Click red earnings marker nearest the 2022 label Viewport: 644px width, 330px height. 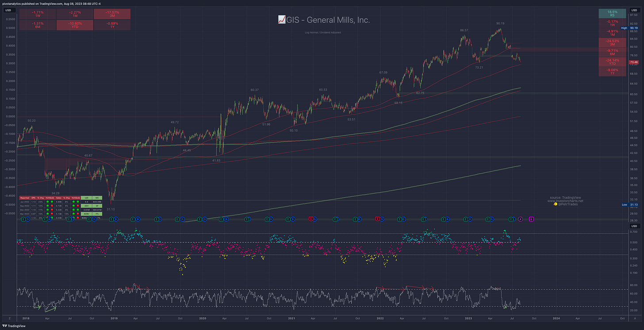(377, 219)
